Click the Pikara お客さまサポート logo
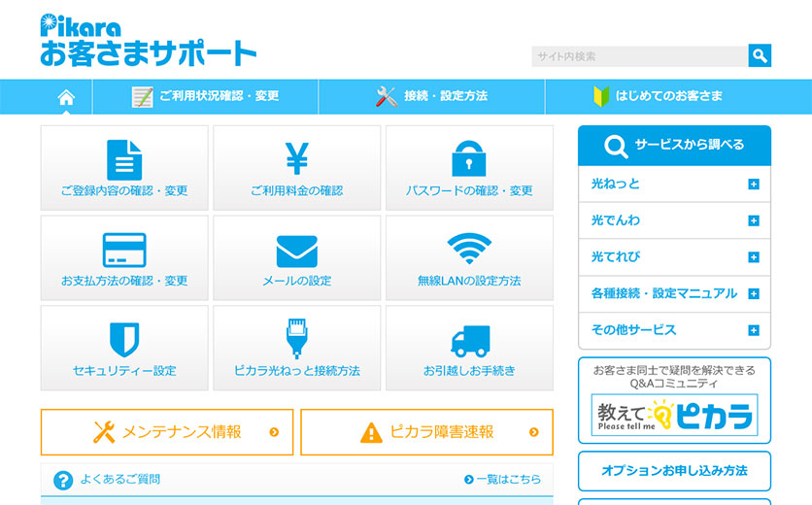 click(x=149, y=40)
